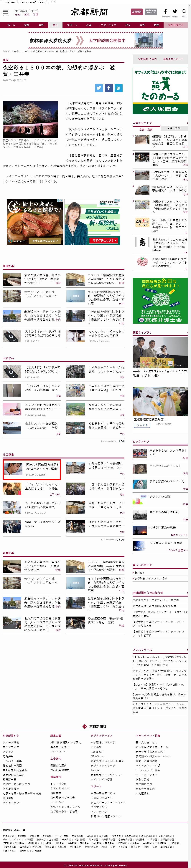Bookmark article with Hatena B! button
The image size is (191, 868).
tap(118, 88)
